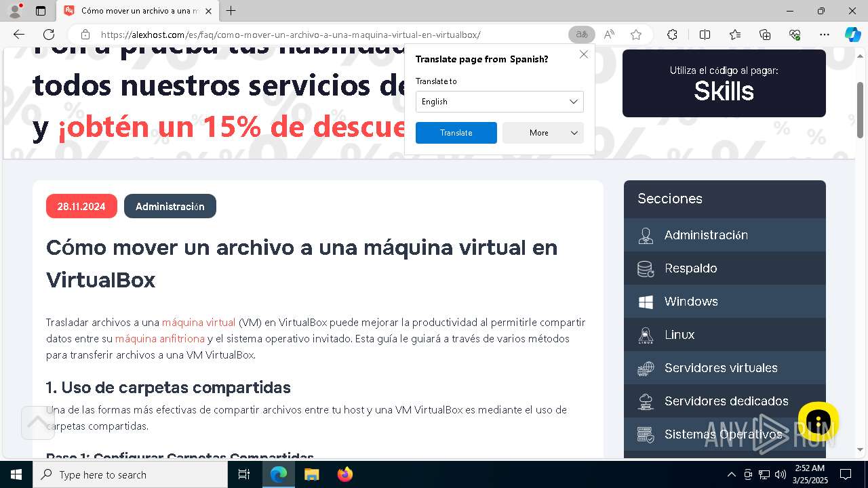This screenshot has height=488, width=868.
Task: Click the 28.11.2024 date badge
Action: [81, 207]
